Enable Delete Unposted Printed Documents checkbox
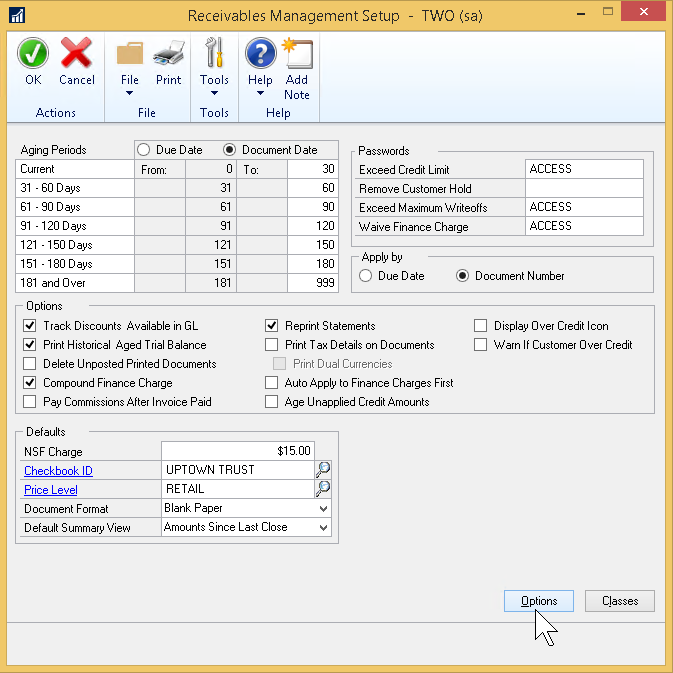 click(30, 364)
